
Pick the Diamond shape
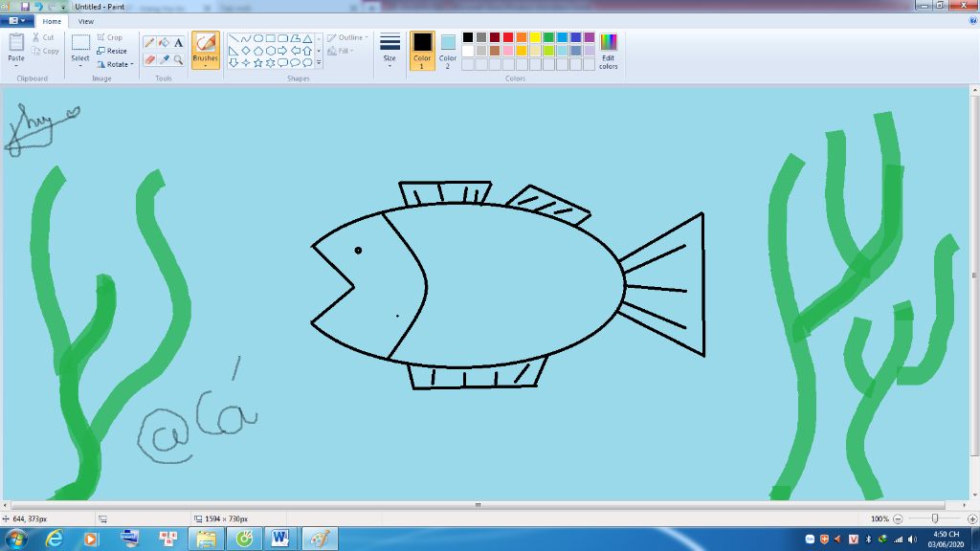[x=246, y=51]
